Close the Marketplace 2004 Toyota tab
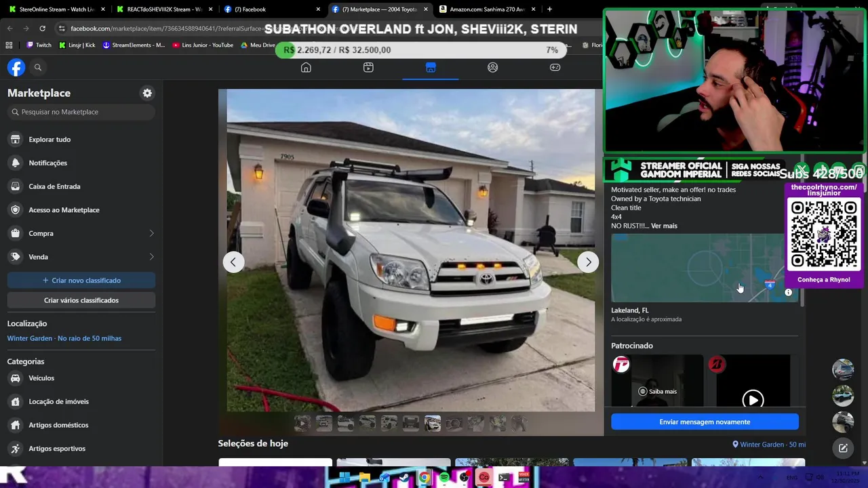The image size is (868, 488). [x=426, y=9]
